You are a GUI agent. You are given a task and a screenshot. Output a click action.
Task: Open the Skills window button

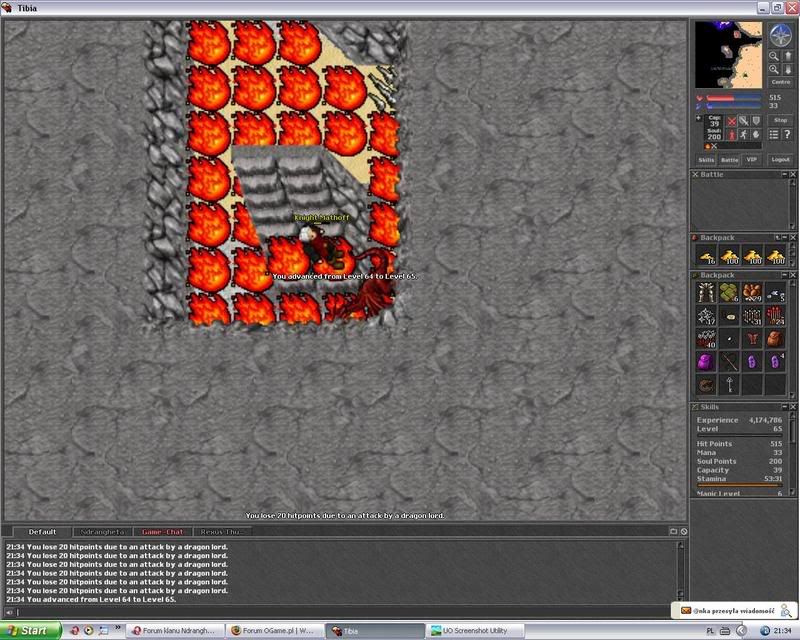click(706, 160)
